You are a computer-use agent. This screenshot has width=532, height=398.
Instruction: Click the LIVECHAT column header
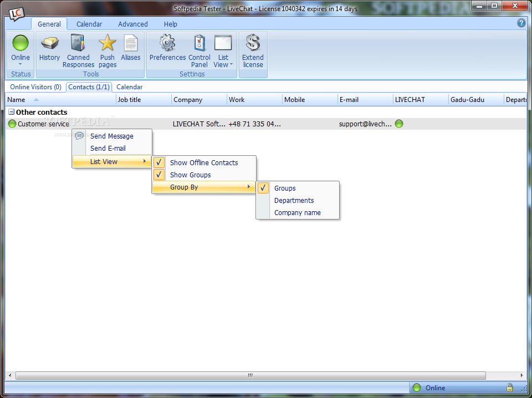pos(421,99)
